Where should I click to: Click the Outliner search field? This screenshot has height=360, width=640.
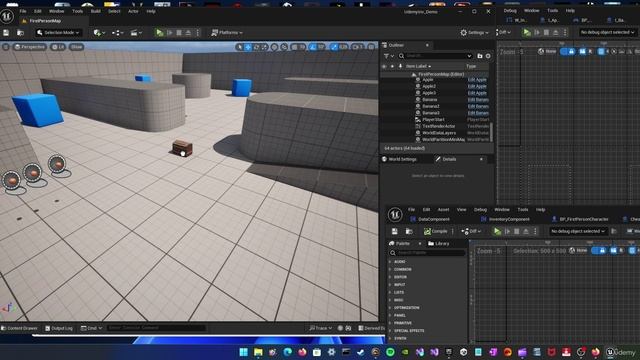pyautogui.click(x=435, y=56)
